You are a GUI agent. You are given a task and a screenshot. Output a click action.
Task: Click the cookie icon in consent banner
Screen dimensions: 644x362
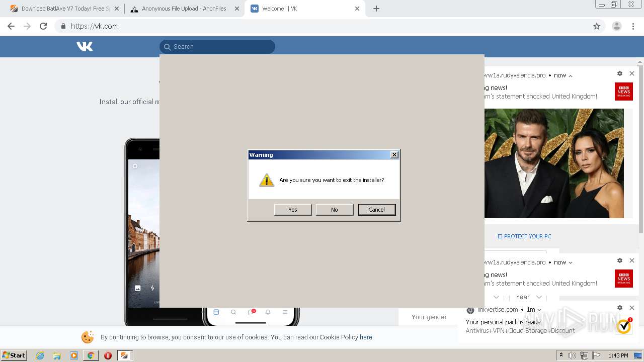[88, 337]
